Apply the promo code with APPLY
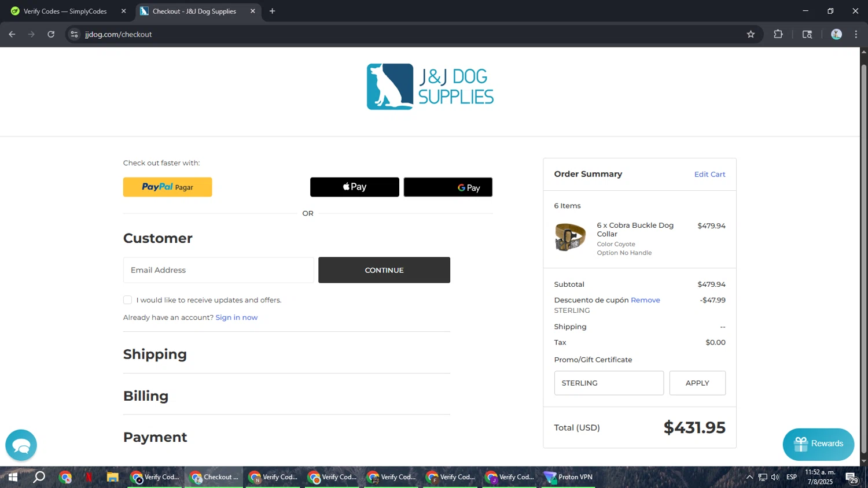868x488 pixels. pyautogui.click(x=697, y=383)
